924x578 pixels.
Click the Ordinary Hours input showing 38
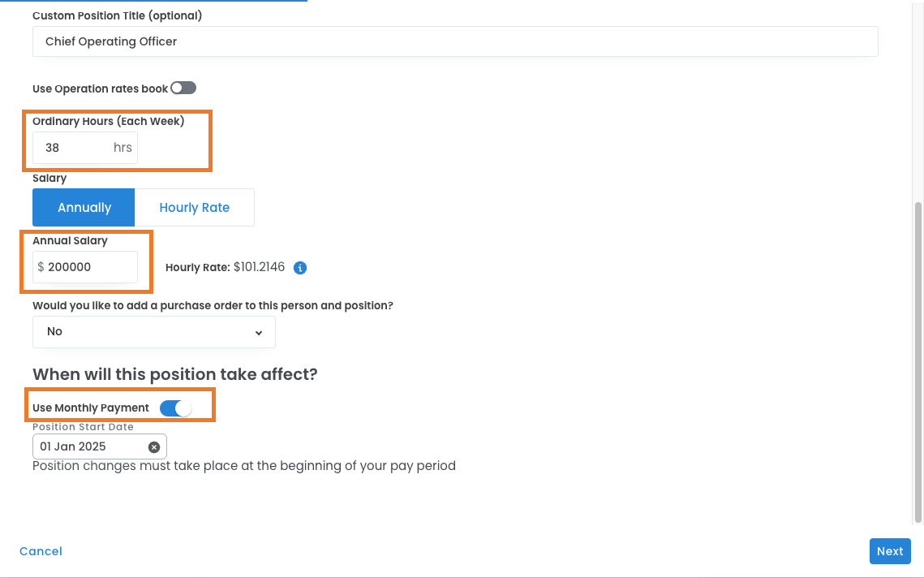coord(73,149)
